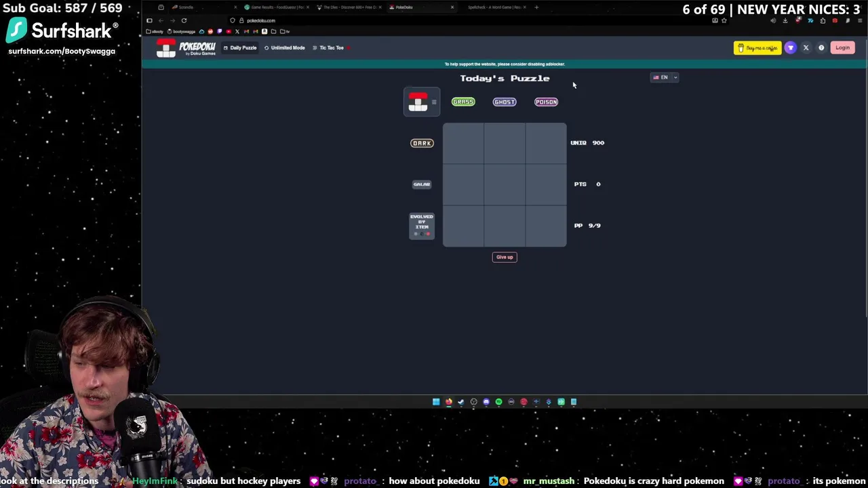This screenshot has height=488, width=868.
Task: Click the browser reload button
Action: 184,20
